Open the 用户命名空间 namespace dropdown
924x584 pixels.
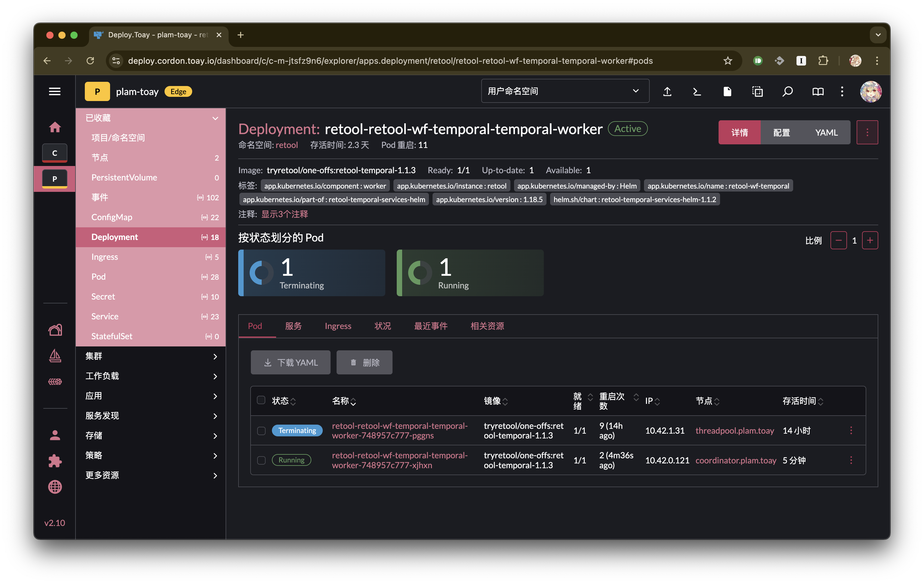(565, 91)
